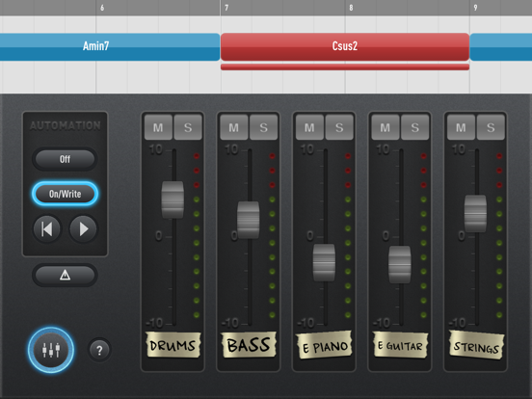The image size is (532, 399).
Task: Select the Csus2 chord block
Action: point(345,47)
